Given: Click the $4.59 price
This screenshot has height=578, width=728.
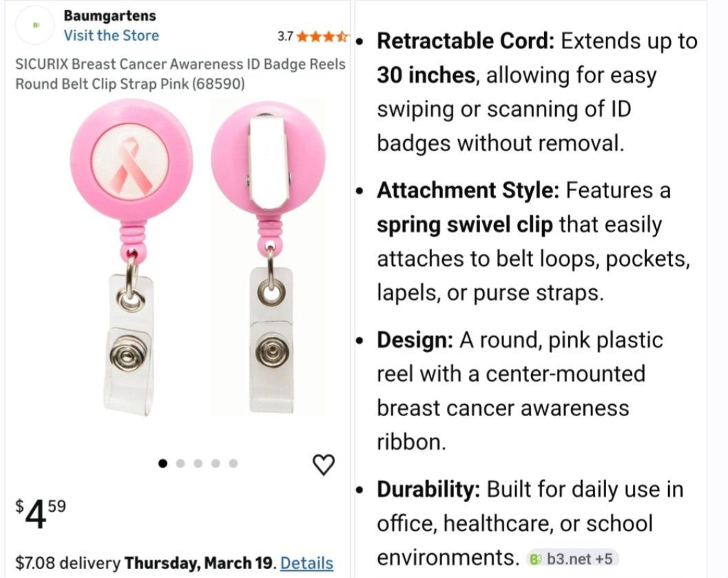Looking at the screenshot, I should click(x=41, y=513).
